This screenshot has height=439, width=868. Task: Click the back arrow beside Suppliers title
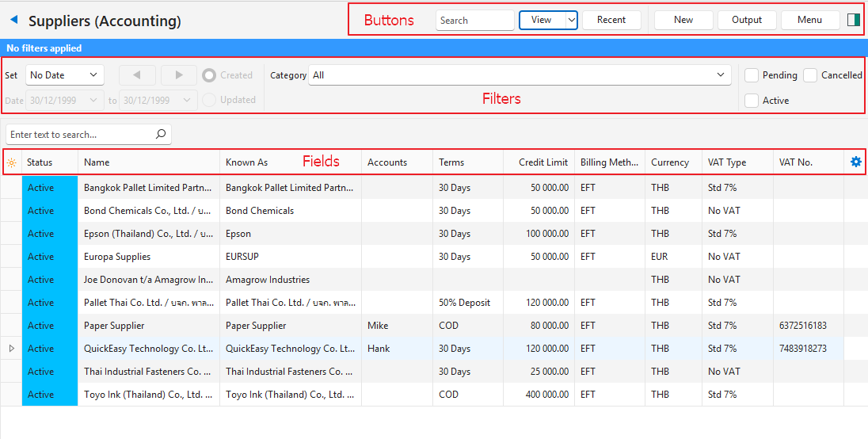[13, 21]
